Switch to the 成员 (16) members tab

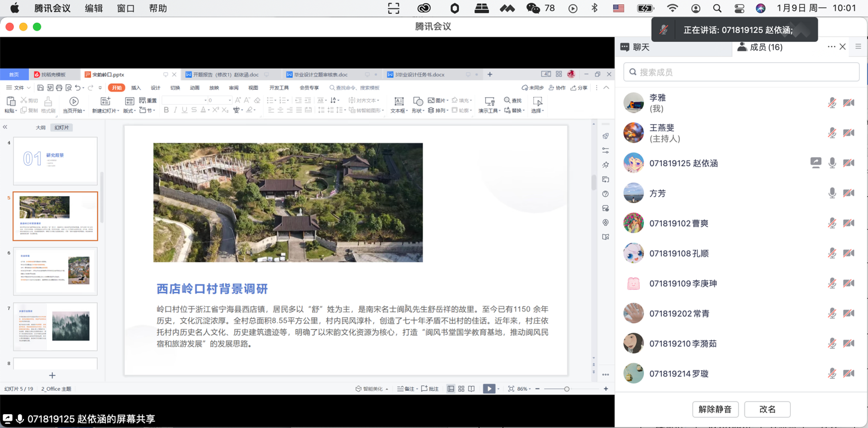tap(760, 47)
